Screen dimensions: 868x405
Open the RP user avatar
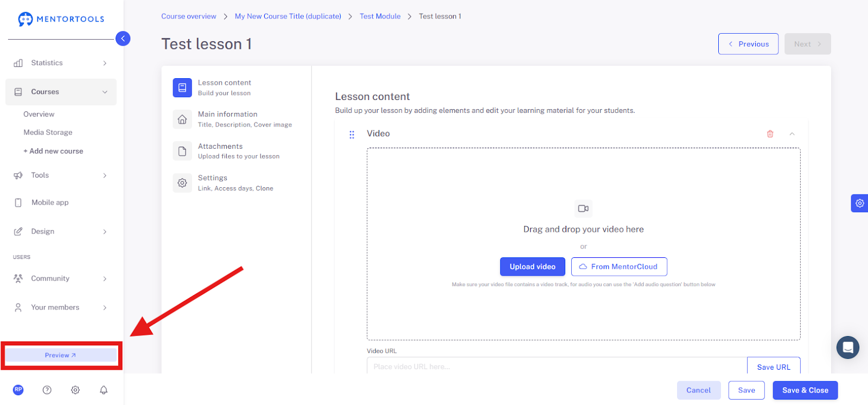(x=18, y=389)
